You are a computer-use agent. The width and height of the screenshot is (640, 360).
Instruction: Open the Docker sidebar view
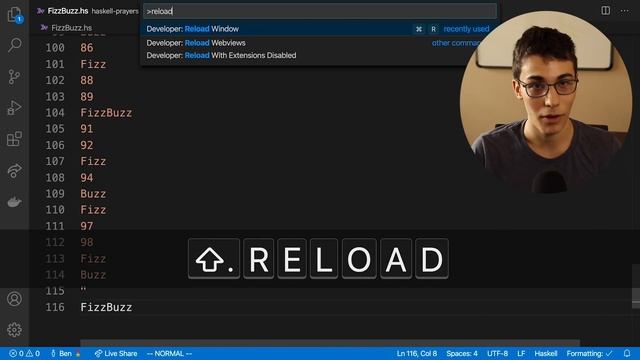pyautogui.click(x=14, y=202)
